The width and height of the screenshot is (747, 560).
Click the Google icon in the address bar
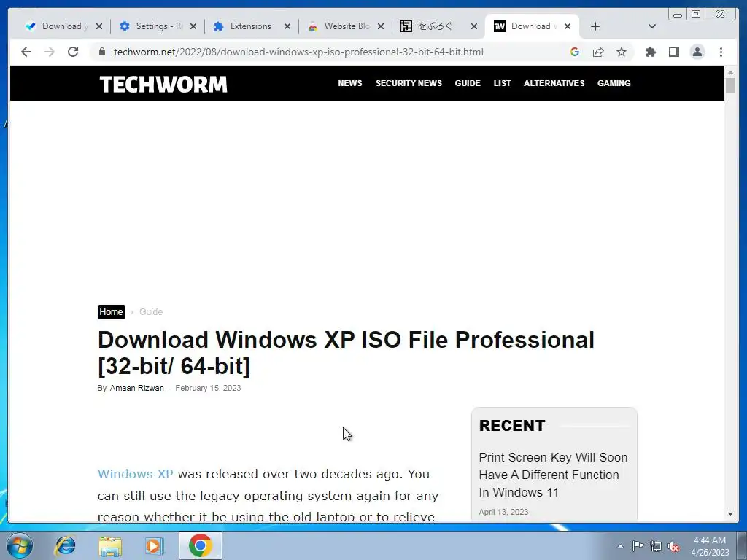pos(575,52)
